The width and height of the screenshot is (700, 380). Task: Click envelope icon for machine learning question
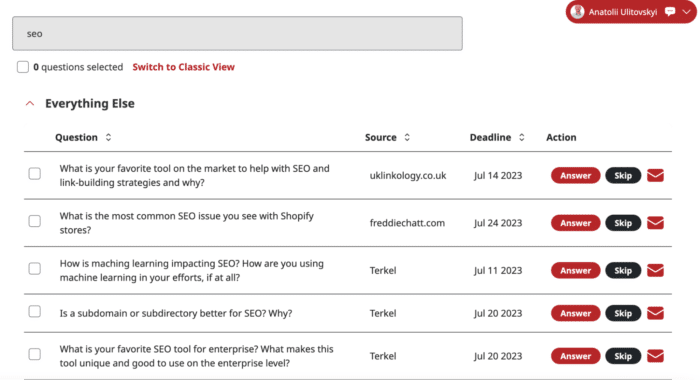(x=655, y=270)
